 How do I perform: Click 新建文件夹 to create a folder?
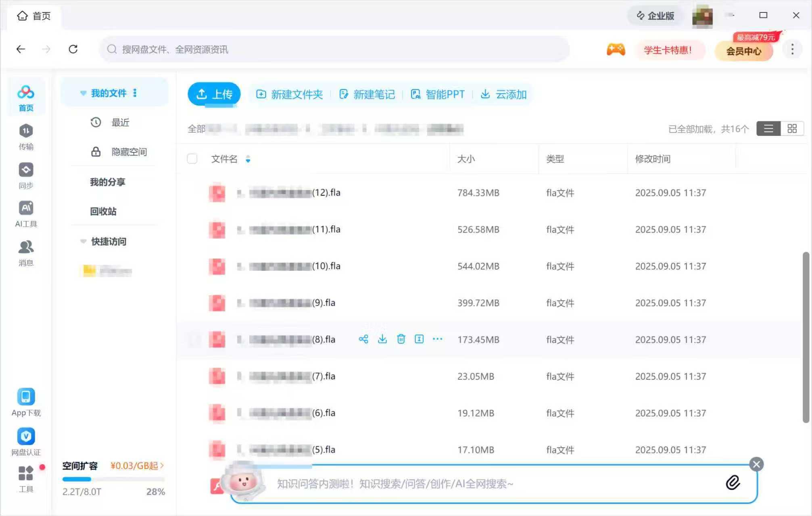click(x=290, y=94)
